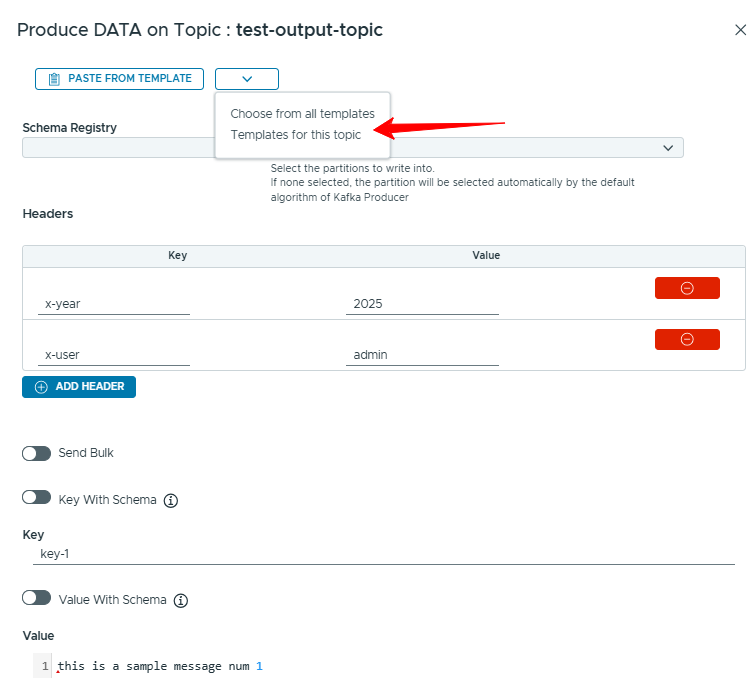Show info for Value With Schema

[x=181, y=601]
